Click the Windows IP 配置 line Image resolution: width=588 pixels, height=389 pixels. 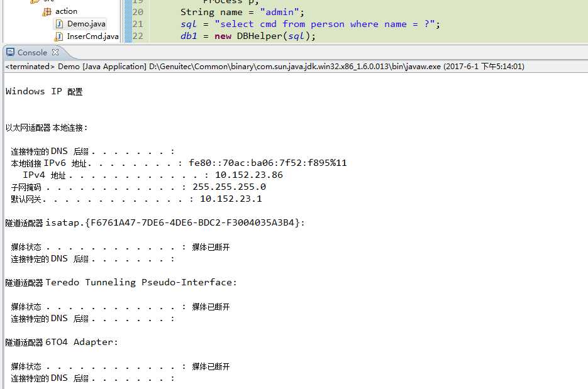point(44,92)
